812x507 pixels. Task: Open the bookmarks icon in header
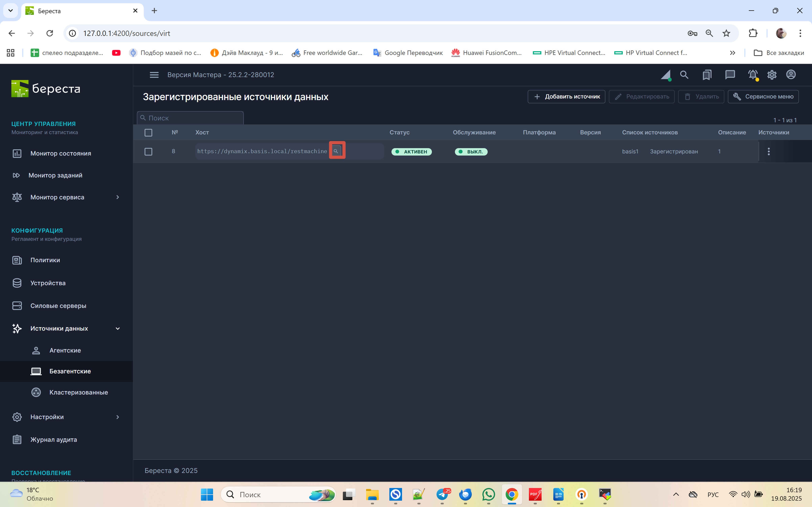click(707, 74)
